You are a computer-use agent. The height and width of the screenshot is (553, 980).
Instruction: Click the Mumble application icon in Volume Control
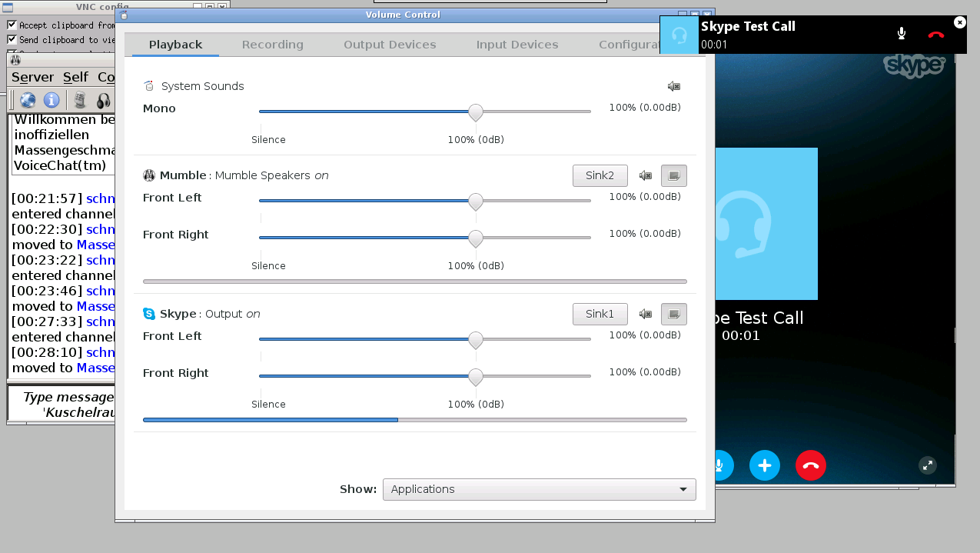(149, 175)
